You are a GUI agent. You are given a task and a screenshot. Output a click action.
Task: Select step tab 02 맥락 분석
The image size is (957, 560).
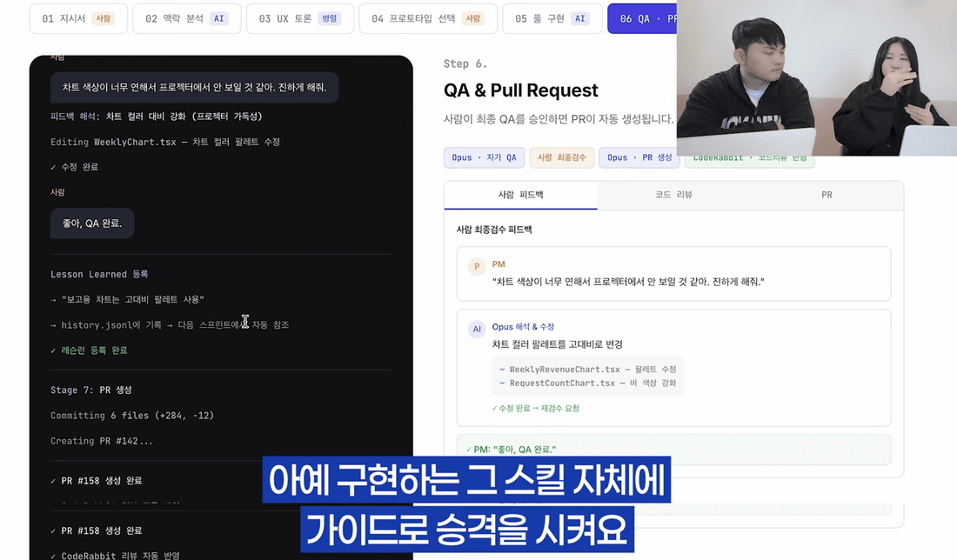[187, 18]
